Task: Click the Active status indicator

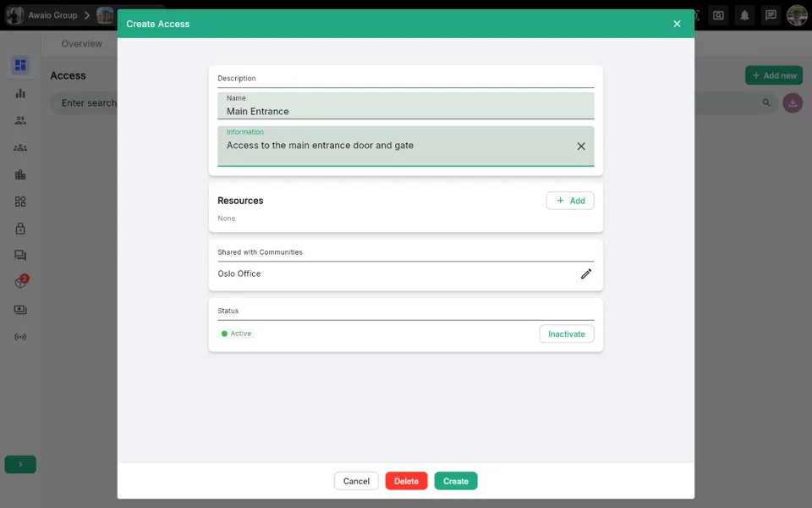Action: tap(236, 334)
